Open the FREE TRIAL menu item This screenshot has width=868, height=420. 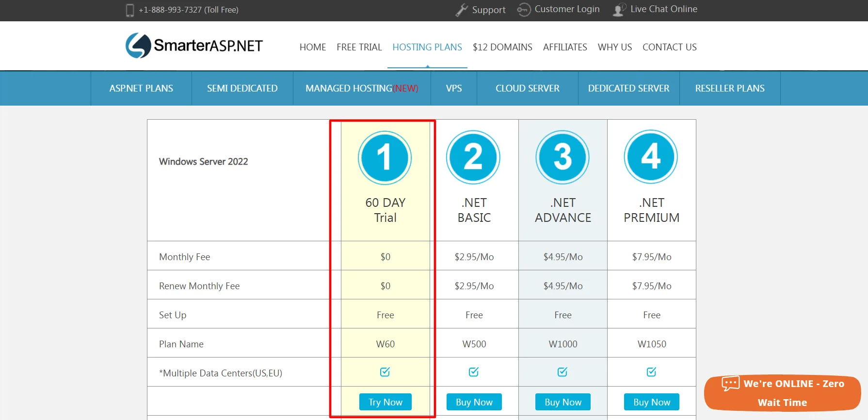tap(359, 47)
